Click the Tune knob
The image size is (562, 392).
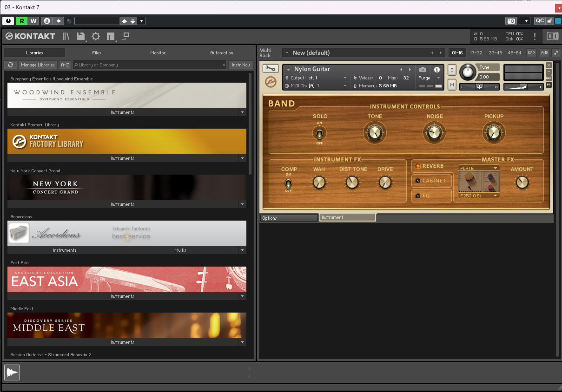click(x=468, y=72)
